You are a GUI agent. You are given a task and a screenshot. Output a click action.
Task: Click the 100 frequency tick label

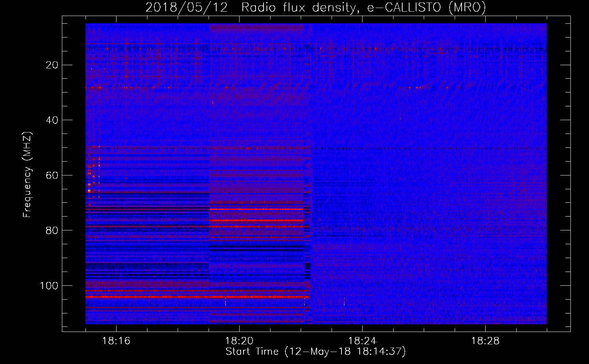(x=49, y=286)
